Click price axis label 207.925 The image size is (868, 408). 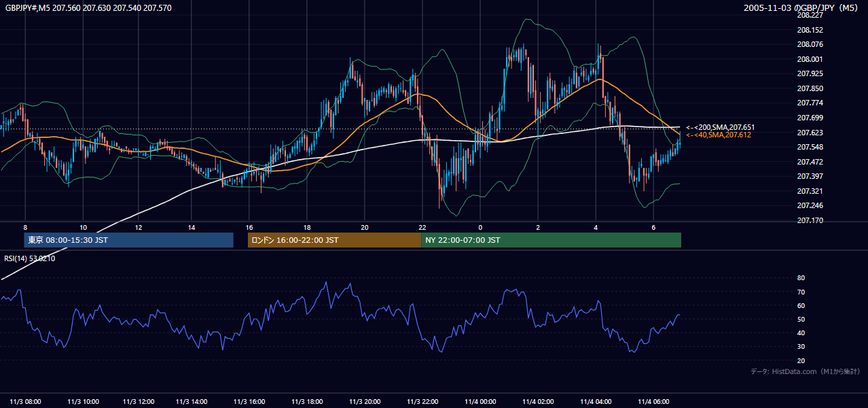810,73
